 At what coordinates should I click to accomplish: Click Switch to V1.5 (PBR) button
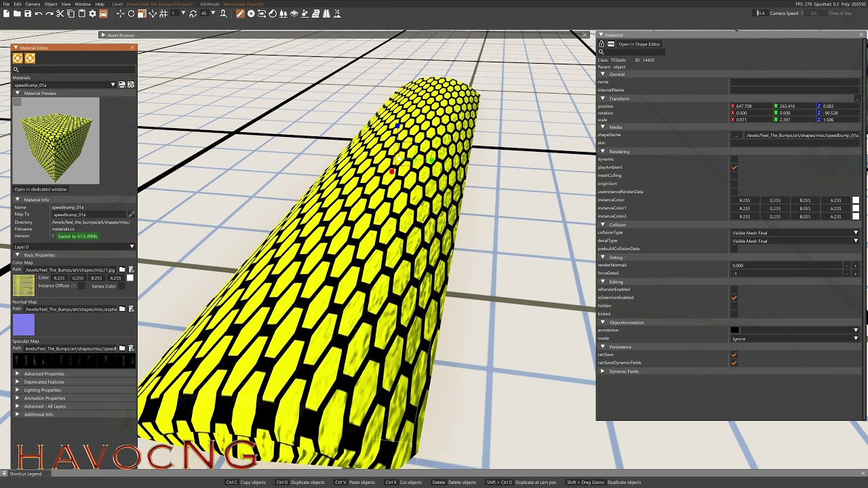(x=77, y=236)
